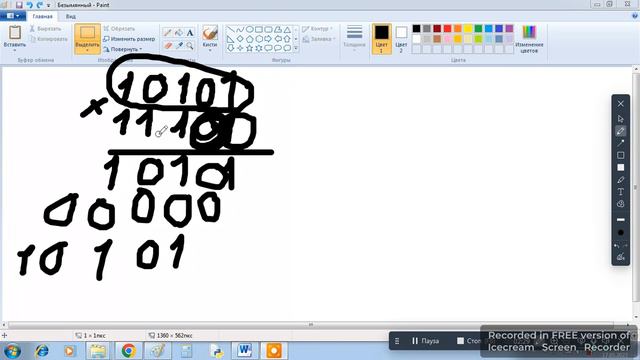This screenshot has width=640, height=360.
Task: Click the Undo arrow in title bar
Action: (x=29, y=5)
